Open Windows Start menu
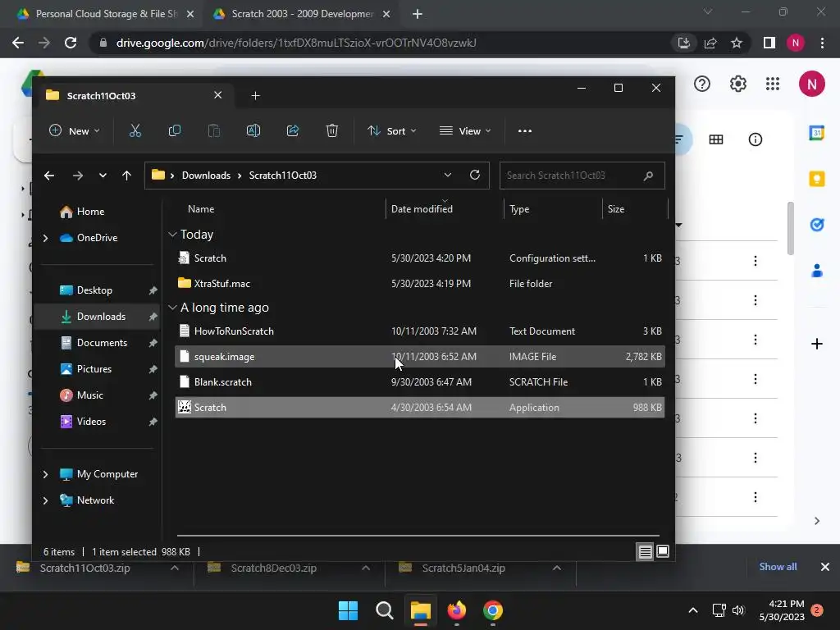The image size is (840, 630). tap(348, 610)
